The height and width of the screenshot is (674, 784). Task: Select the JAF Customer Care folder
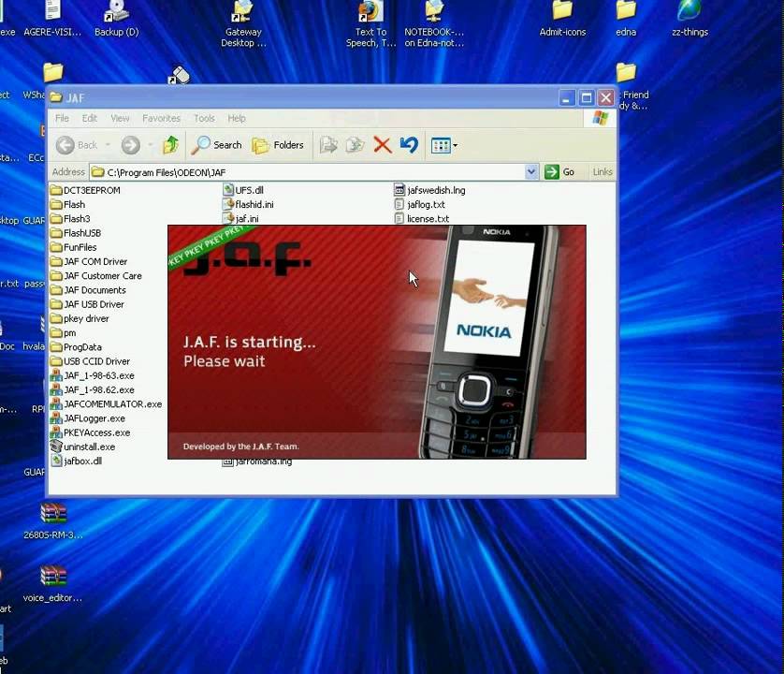coord(96,276)
